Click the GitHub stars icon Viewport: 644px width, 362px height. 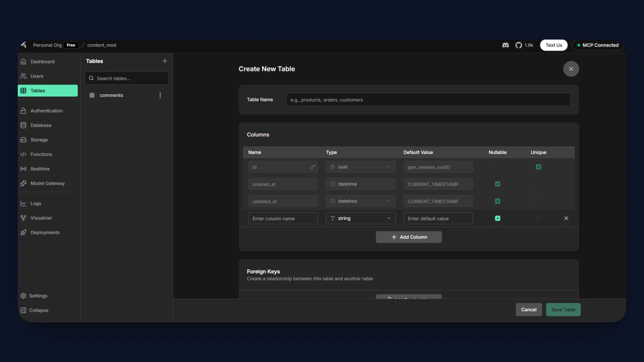519,45
